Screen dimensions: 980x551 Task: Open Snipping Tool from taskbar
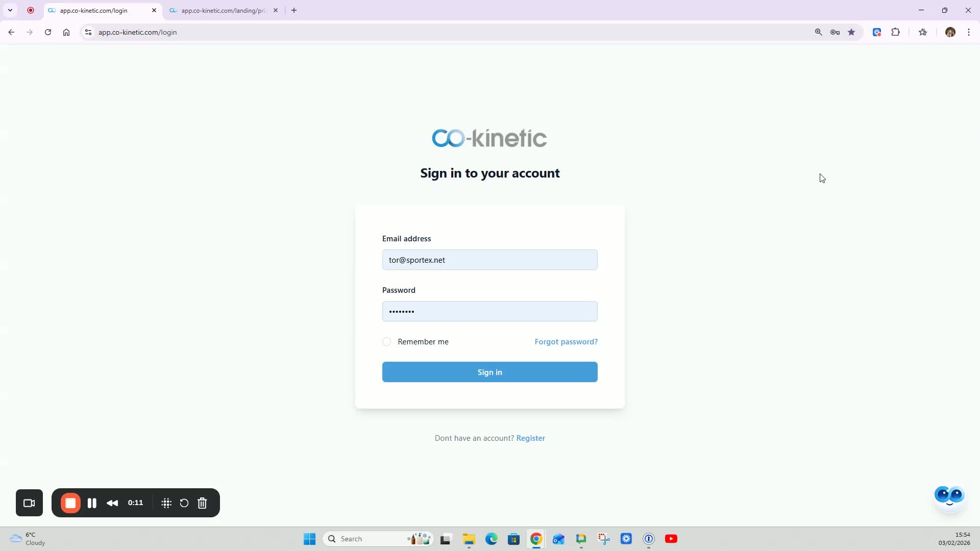(x=604, y=539)
